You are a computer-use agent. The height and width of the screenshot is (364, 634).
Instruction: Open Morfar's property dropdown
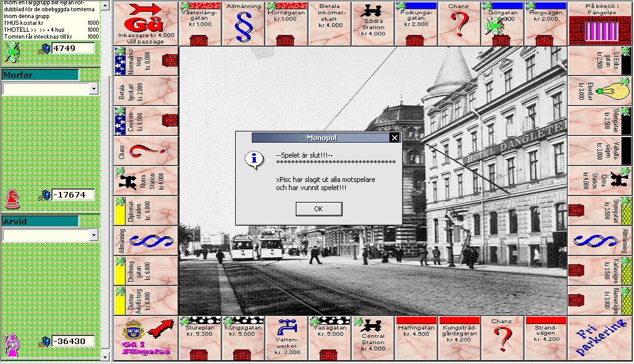coord(94,89)
